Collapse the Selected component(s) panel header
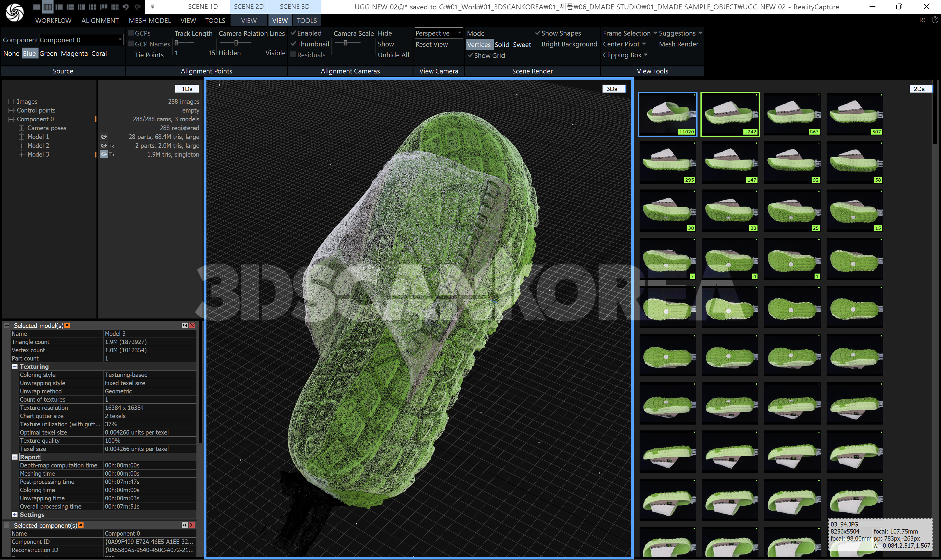 (7, 525)
